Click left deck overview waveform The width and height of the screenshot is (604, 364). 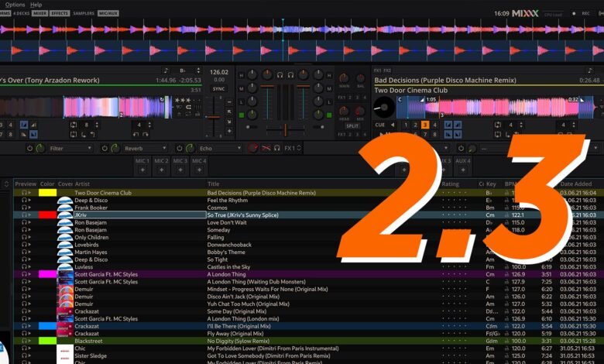[85, 107]
